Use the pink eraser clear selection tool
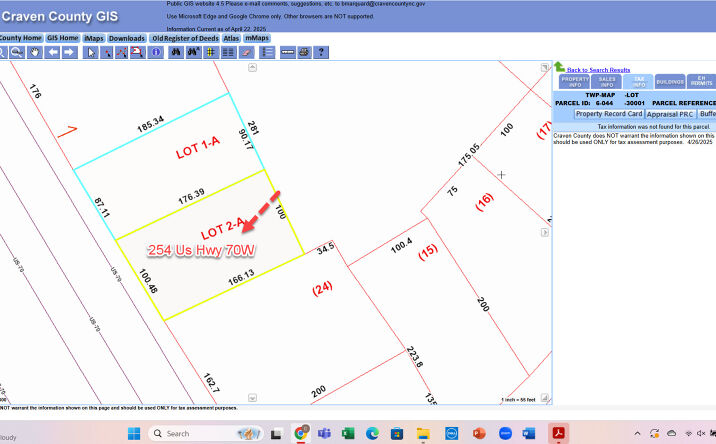 (247, 52)
